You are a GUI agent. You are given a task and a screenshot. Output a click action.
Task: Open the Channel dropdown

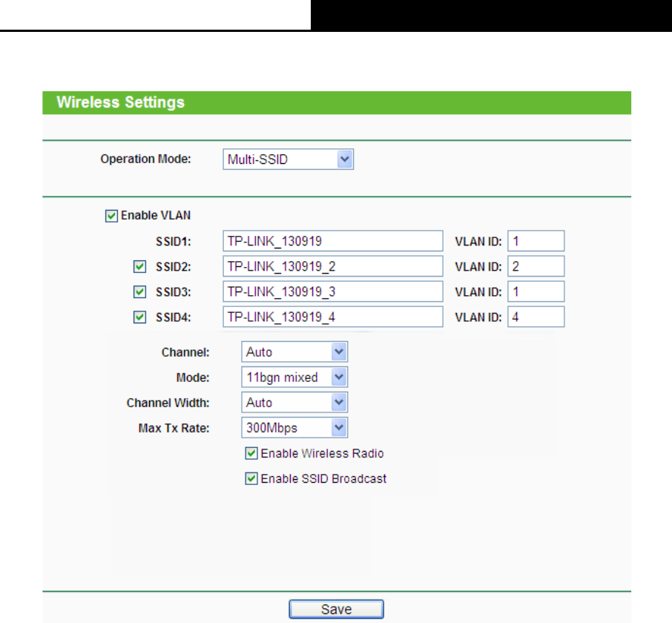coord(294,352)
